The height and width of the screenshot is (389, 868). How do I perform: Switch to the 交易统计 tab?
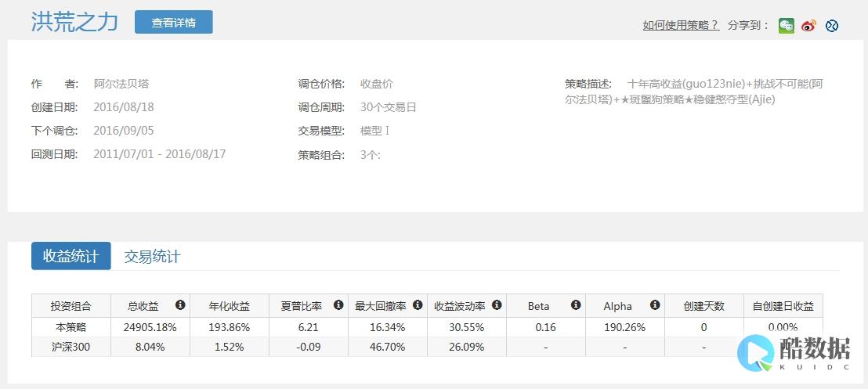(152, 256)
